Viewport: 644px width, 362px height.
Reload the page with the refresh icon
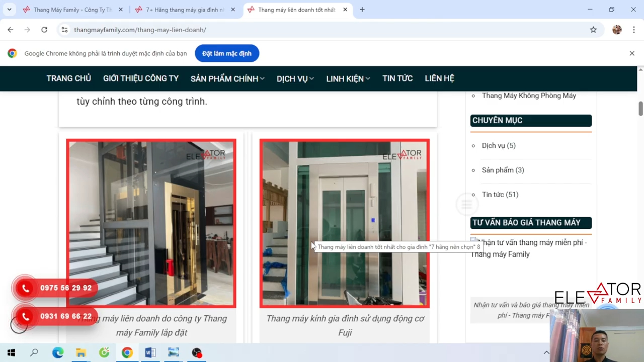point(44,30)
